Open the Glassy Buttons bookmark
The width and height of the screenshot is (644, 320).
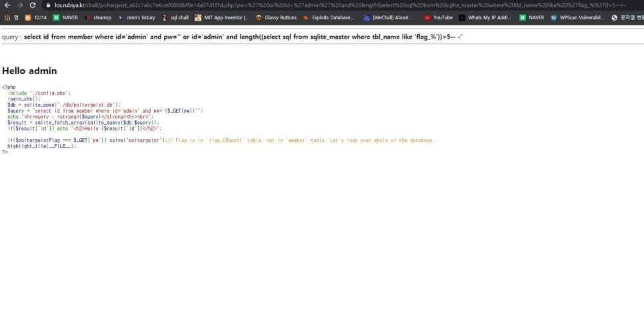pos(276,17)
